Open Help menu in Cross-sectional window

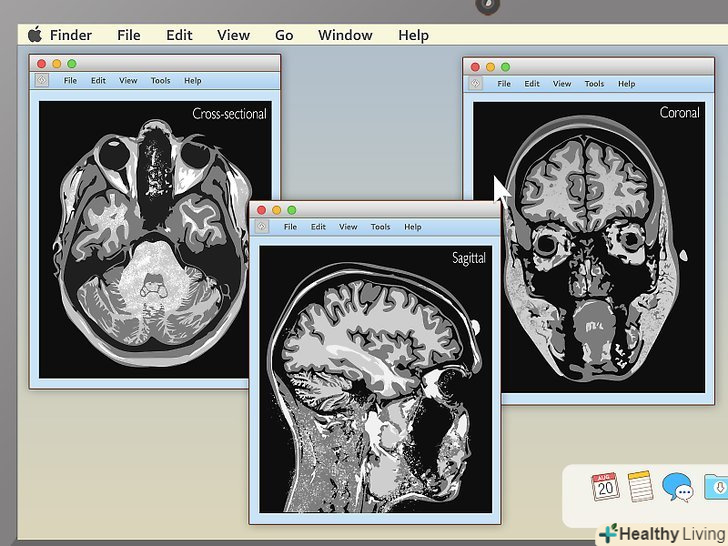click(192, 81)
